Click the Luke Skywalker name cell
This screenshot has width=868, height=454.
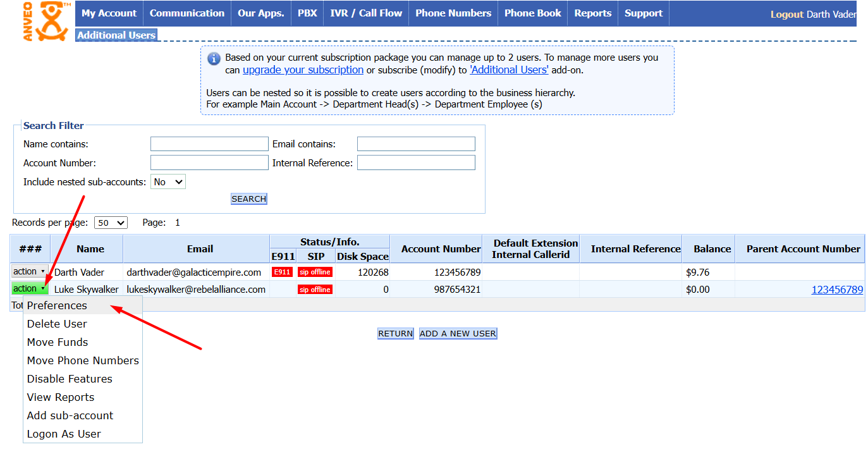(x=87, y=290)
